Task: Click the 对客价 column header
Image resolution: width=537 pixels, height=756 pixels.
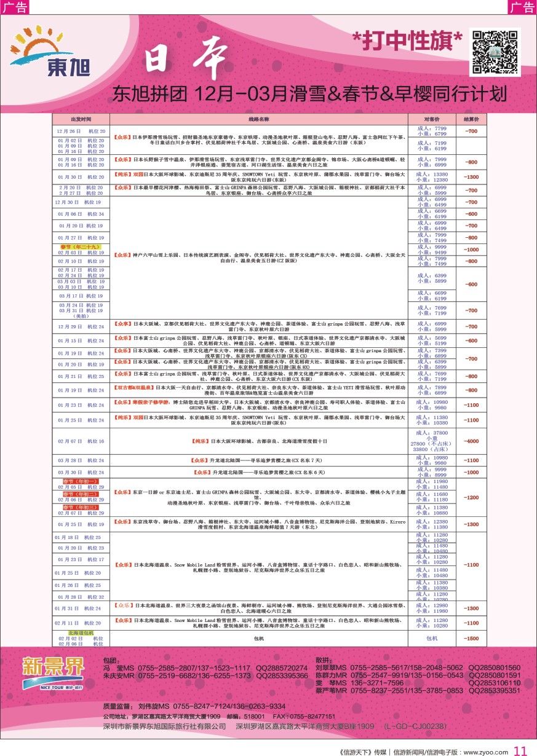Action: pos(432,119)
